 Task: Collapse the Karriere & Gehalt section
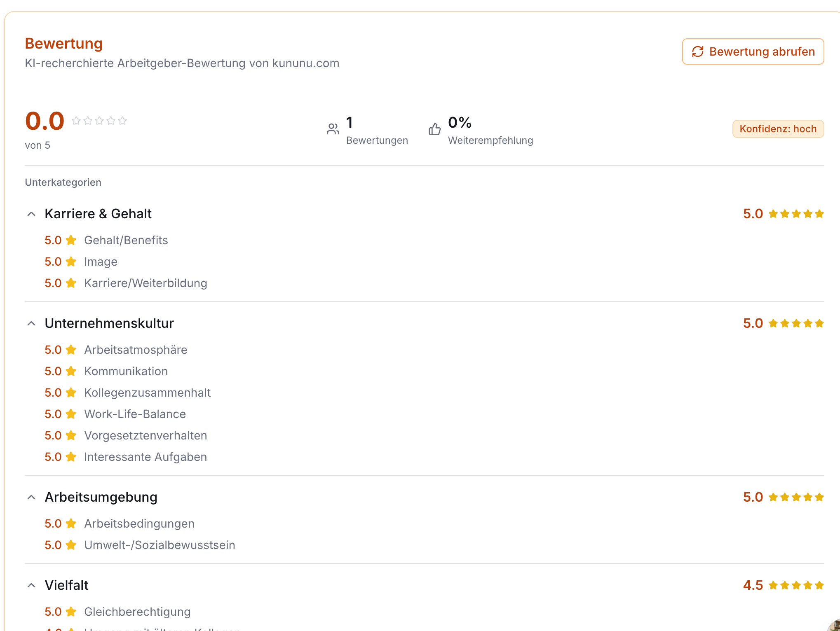31,214
